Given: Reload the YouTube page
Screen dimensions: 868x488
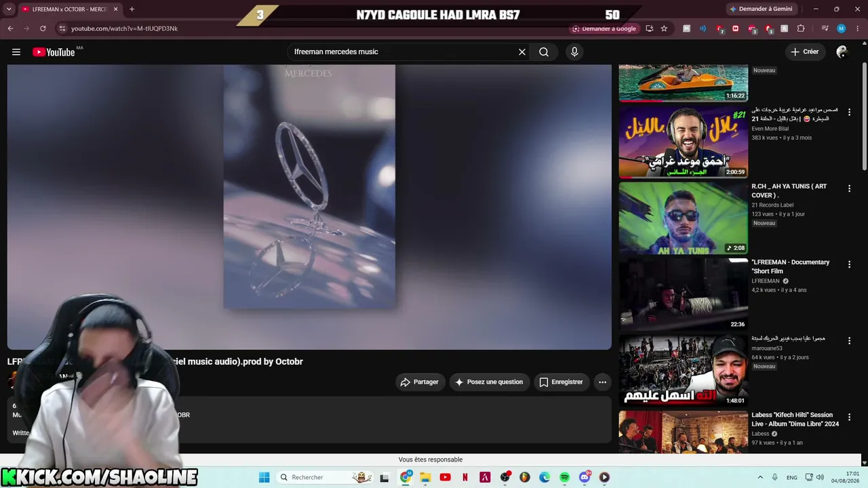Looking at the screenshot, I should pyautogui.click(x=43, y=28).
